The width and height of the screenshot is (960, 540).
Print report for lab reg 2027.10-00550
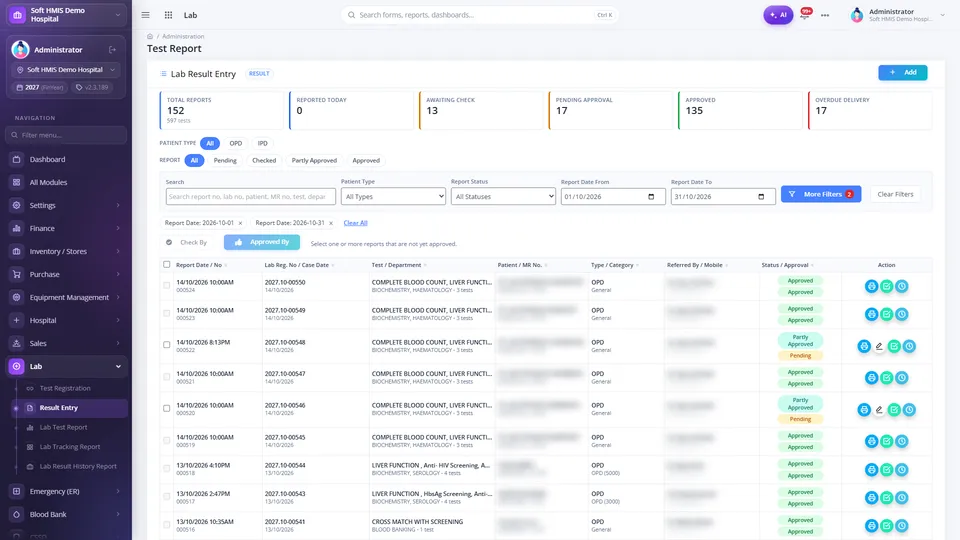pos(871,286)
